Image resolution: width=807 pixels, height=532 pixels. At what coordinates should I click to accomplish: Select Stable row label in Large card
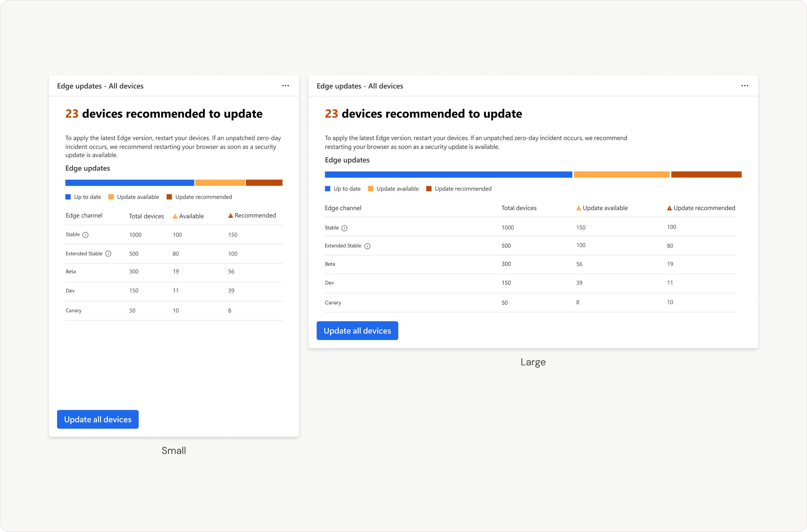coord(332,228)
